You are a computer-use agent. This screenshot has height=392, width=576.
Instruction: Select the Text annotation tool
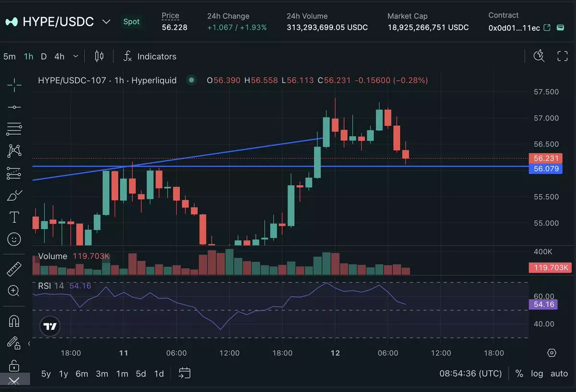(14, 217)
